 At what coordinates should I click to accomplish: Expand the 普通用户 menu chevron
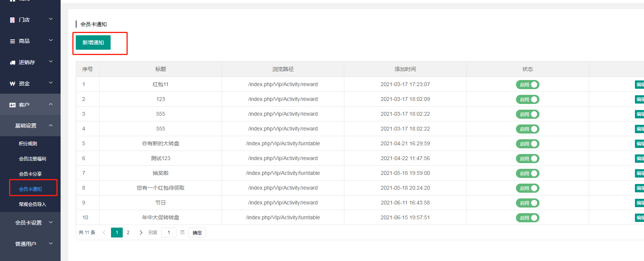(x=51, y=244)
